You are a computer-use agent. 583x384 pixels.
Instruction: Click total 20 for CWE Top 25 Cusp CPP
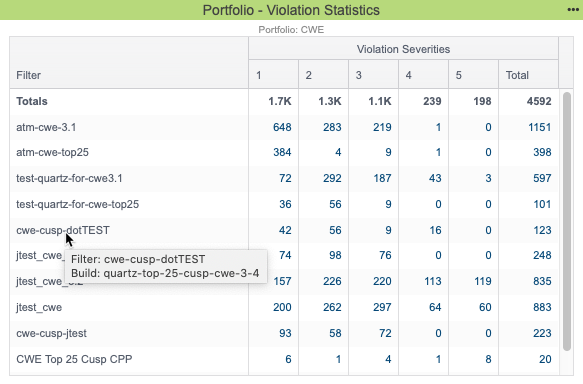(x=545, y=359)
